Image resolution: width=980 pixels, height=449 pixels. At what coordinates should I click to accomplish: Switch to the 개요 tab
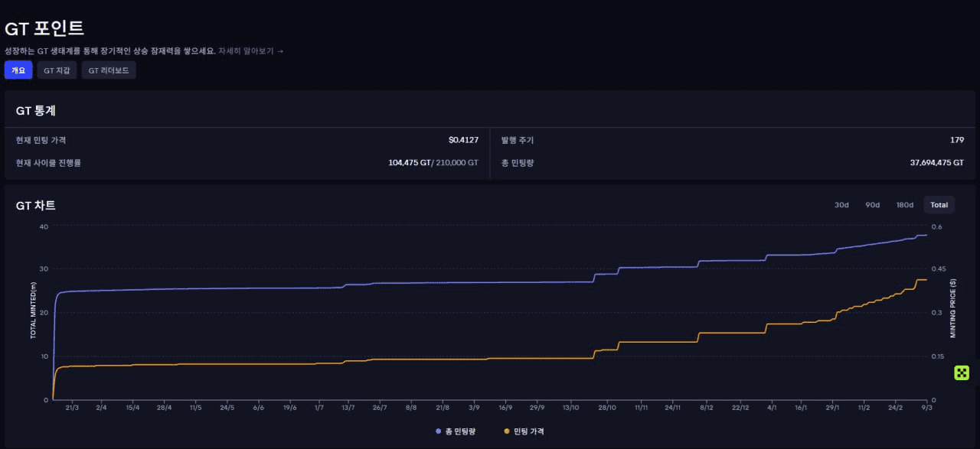[x=18, y=70]
